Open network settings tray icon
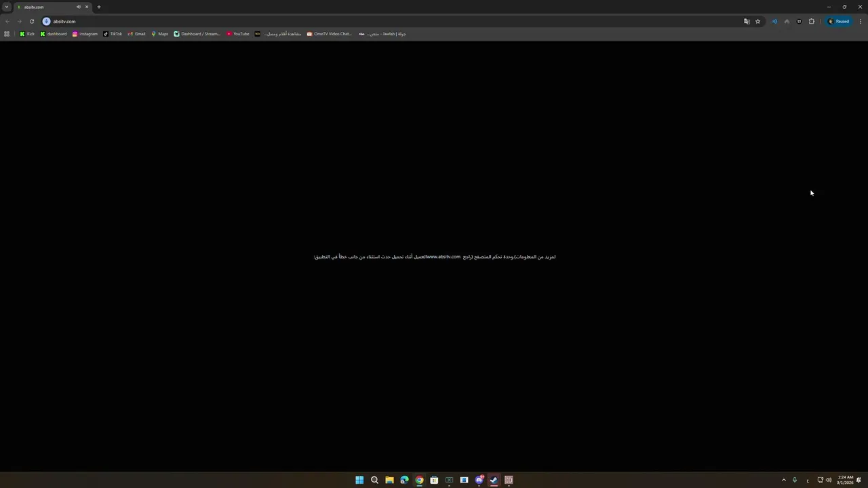868x488 pixels. (x=820, y=480)
